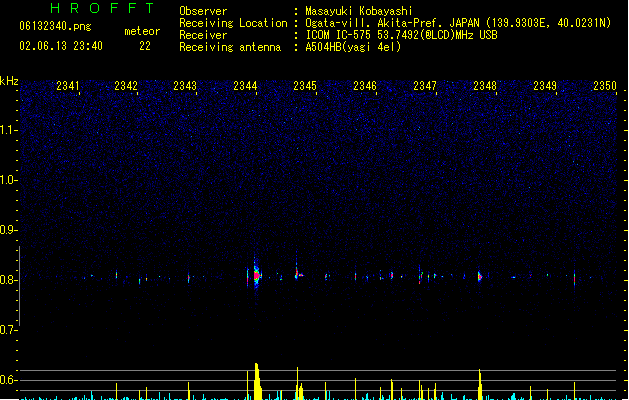The width and height of the screenshot is (629, 400).
Task: Click the yellow power peak below 2348
Action: click(480, 384)
